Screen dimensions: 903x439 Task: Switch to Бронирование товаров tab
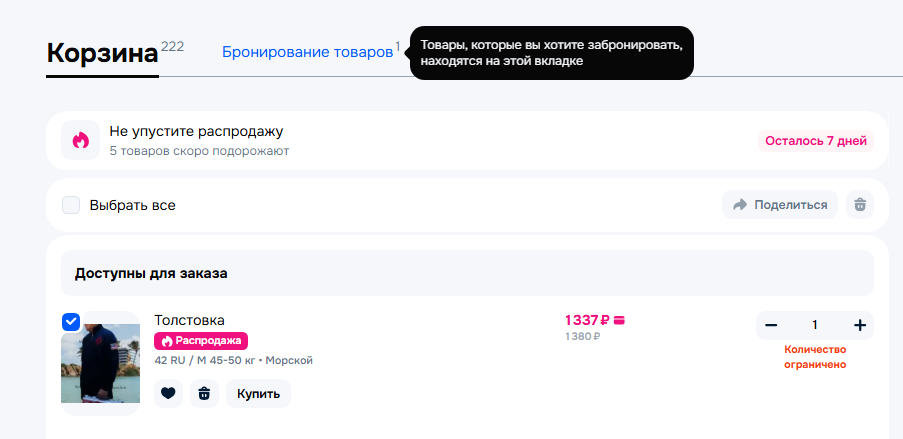tap(307, 52)
